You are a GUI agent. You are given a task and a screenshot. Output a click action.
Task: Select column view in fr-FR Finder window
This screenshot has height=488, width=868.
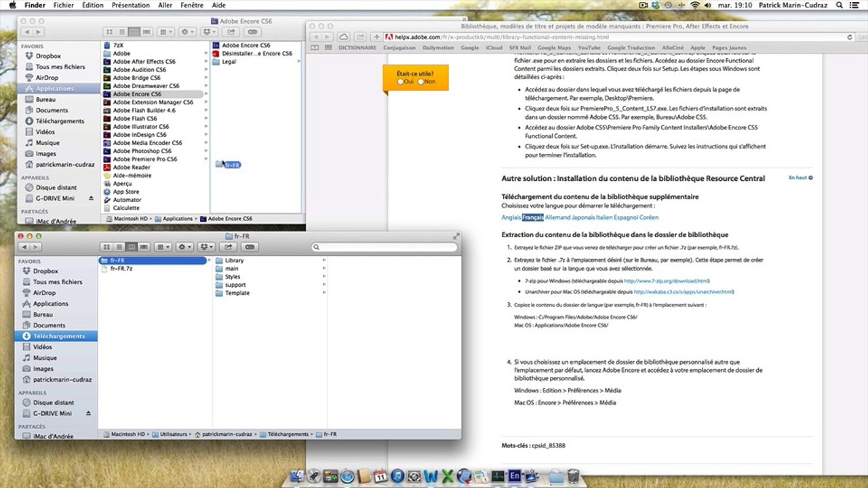coord(132,247)
